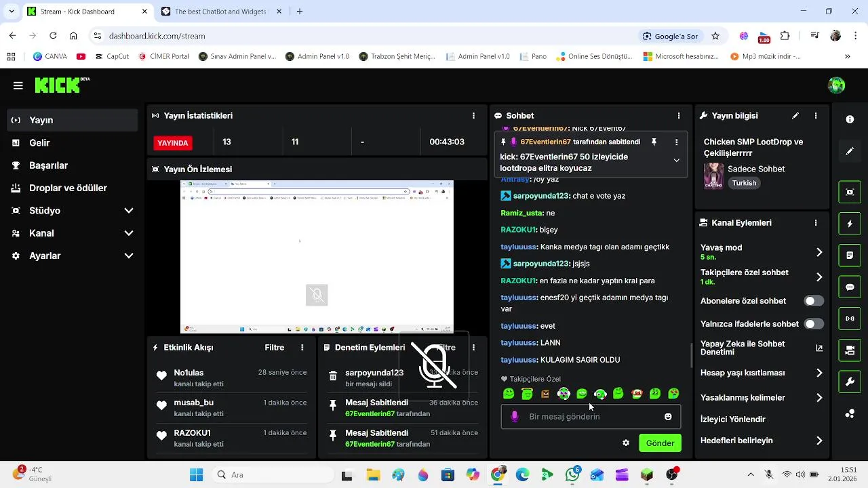Screen dimensions: 868x488
Task: Open Yasaklanmış kelimeler settings
Action: 762,398
